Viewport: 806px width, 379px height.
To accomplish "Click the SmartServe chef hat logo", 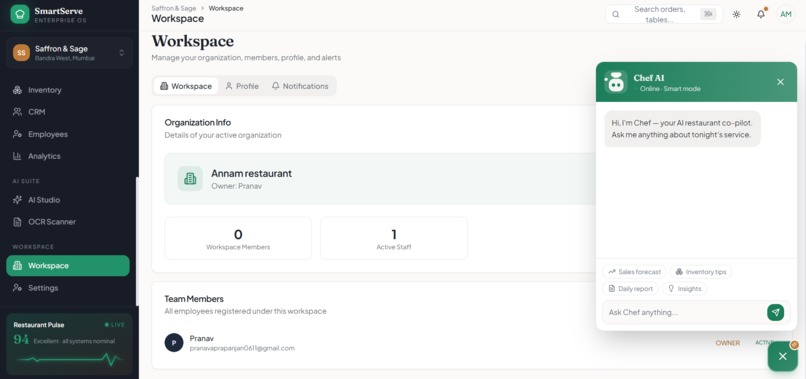I will coord(20,14).
